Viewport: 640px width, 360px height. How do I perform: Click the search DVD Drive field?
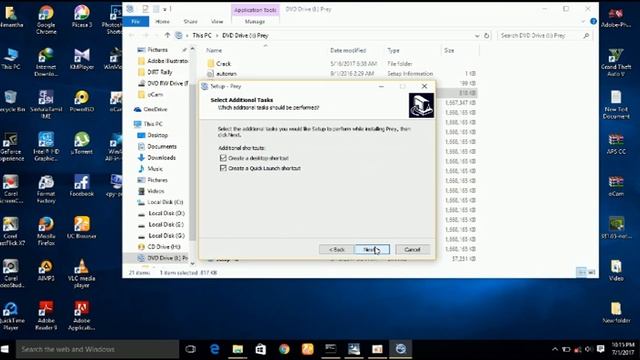544,36
